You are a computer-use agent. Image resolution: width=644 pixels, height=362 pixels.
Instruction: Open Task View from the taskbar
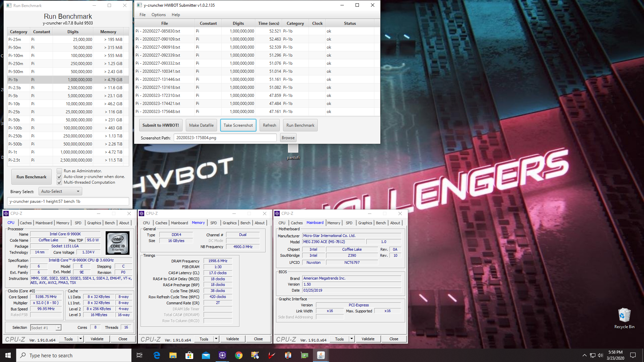pos(140,355)
